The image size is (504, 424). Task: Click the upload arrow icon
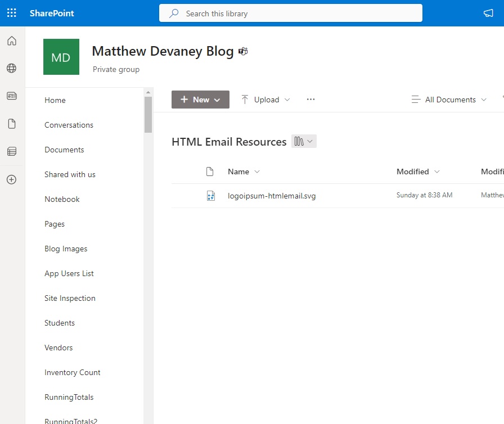[245, 100]
